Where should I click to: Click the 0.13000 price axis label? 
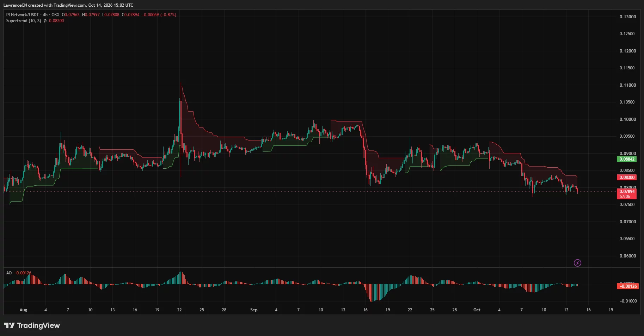[x=628, y=17]
